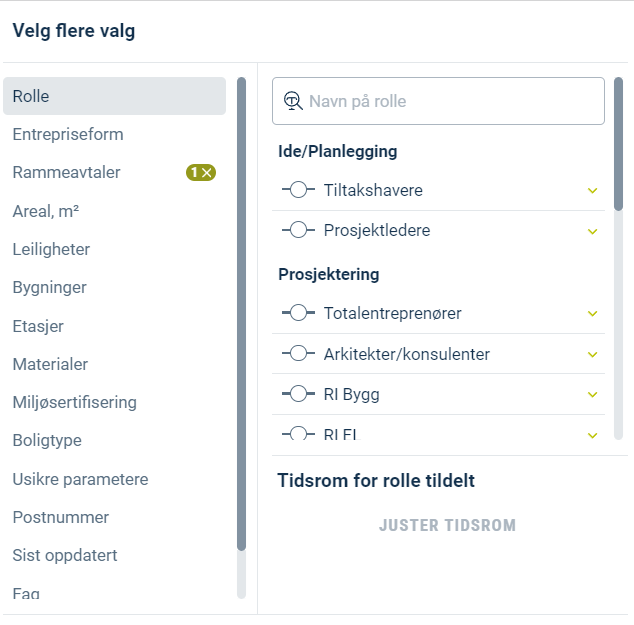This screenshot has width=634, height=625.
Task: Expand the Arkitekter/konsulenter chevron
Action: pos(592,355)
